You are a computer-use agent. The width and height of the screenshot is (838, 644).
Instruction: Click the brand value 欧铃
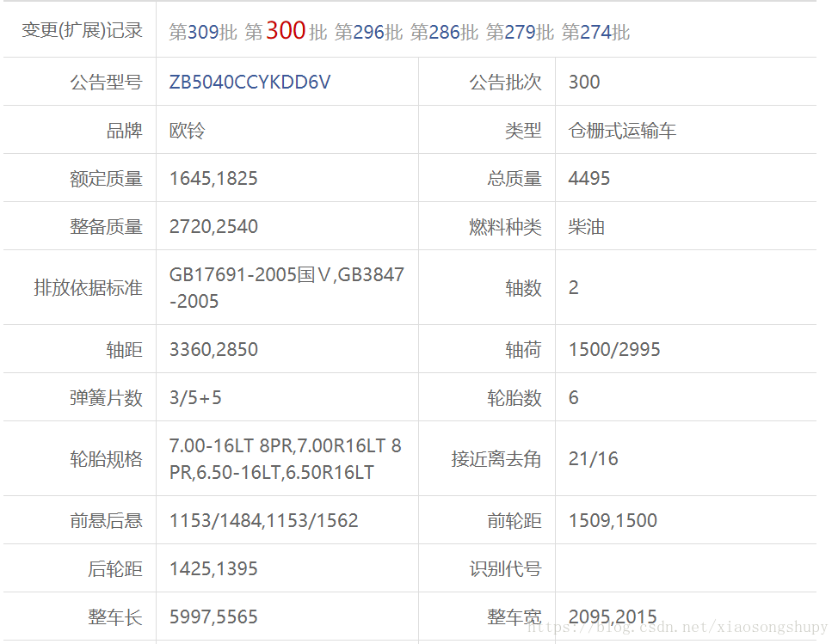(187, 131)
